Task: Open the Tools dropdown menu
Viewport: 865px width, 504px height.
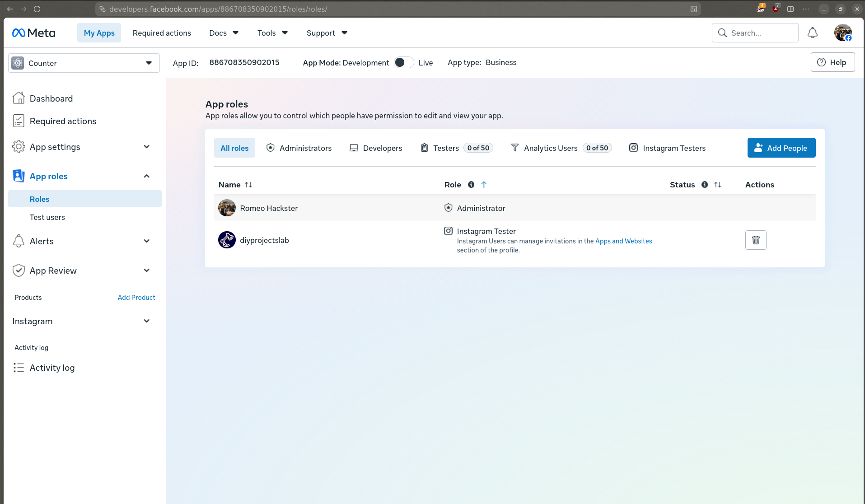Action: point(272,33)
